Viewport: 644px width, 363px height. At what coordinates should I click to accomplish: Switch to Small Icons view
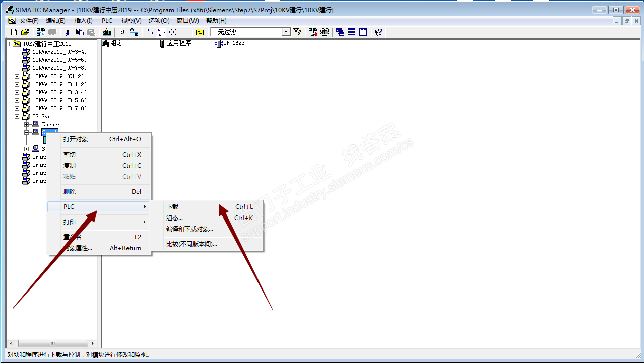(x=161, y=32)
